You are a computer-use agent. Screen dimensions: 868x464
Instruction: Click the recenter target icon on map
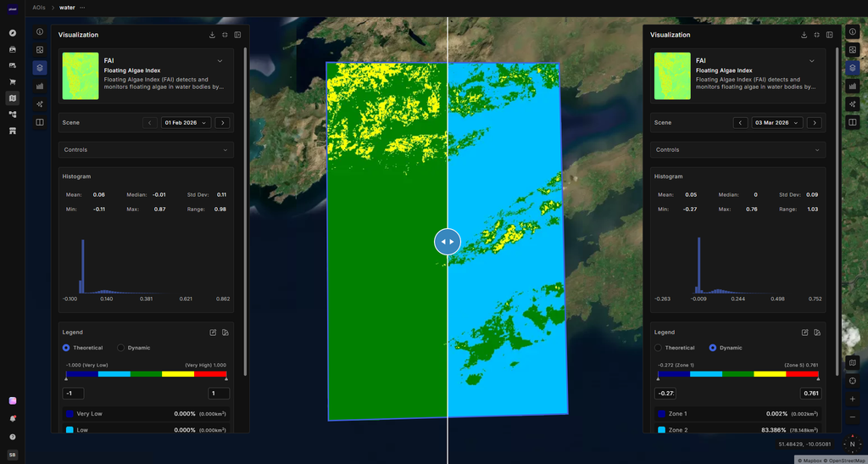coord(853,381)
